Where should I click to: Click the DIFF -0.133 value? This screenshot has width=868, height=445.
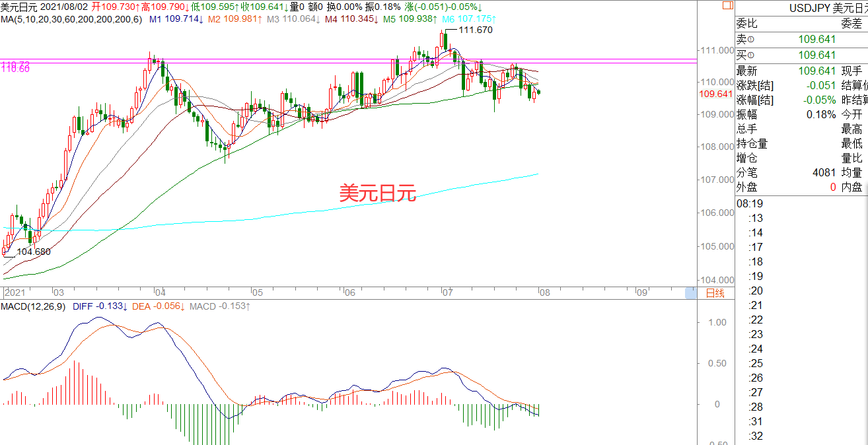coord(99,306)
